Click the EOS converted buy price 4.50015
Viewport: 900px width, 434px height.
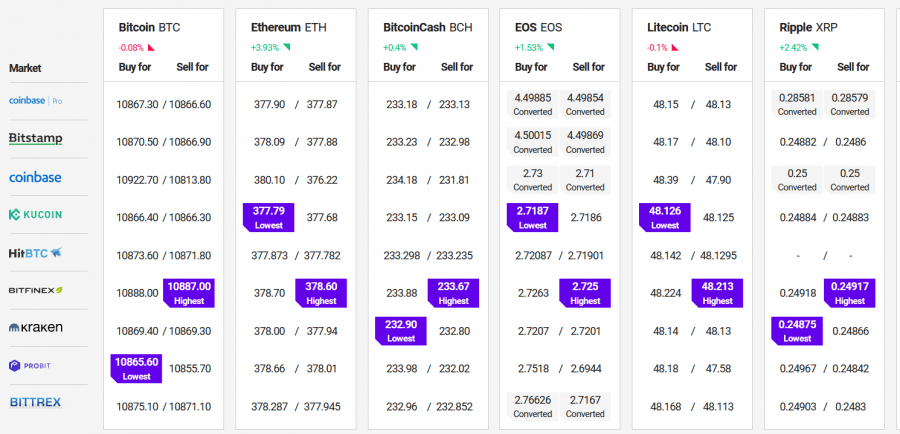click(x=533, y=142)
